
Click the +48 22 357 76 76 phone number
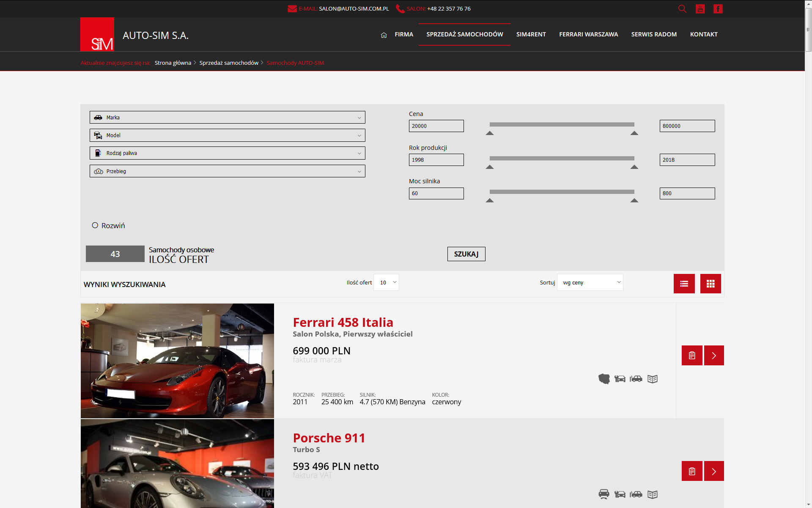(x=449, y=8)
